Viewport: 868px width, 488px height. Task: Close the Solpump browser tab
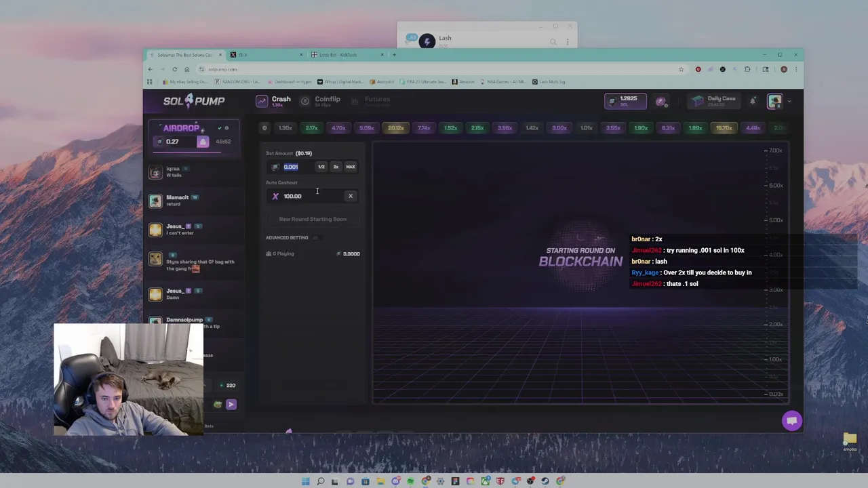pyautogui.click(x=220, y=55)
